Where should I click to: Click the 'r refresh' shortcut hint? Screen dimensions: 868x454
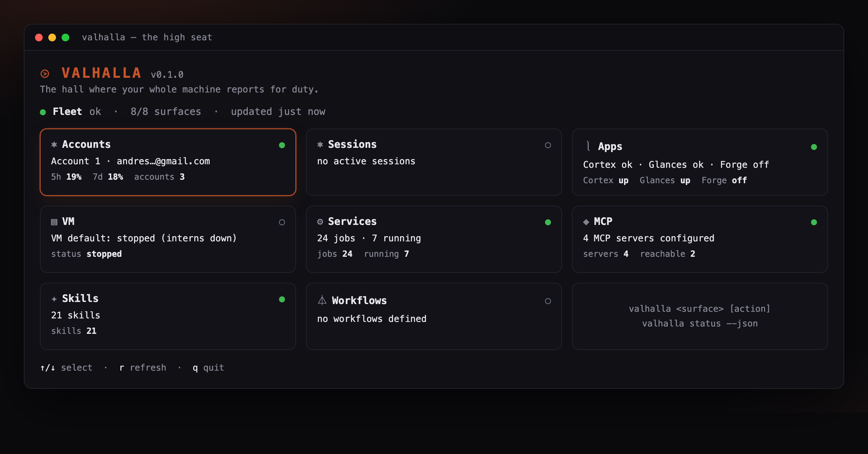point(143,367)
